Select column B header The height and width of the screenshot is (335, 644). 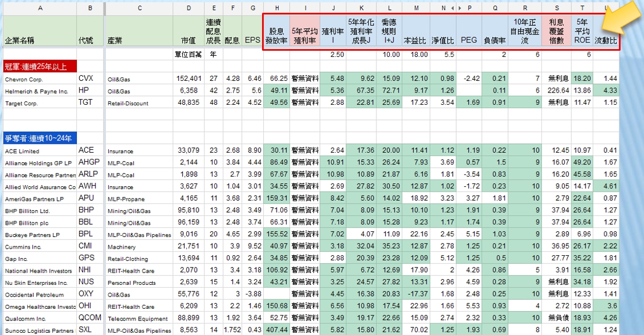90,8
